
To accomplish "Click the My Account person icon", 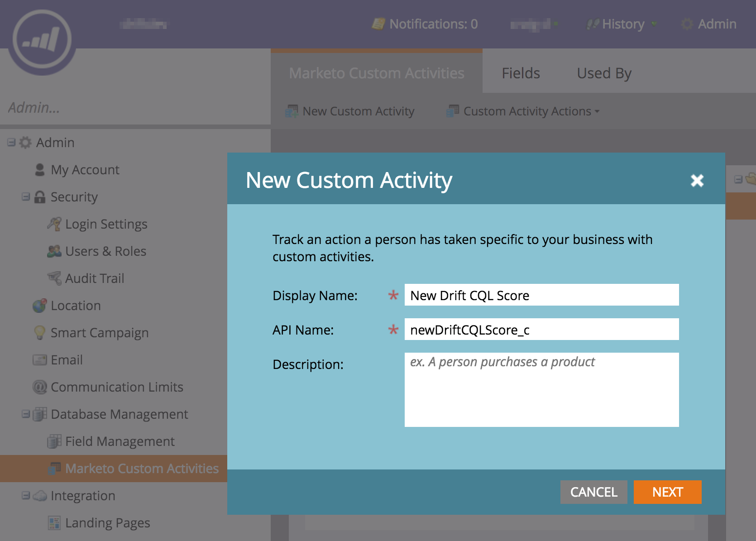I will click(40, 170).
